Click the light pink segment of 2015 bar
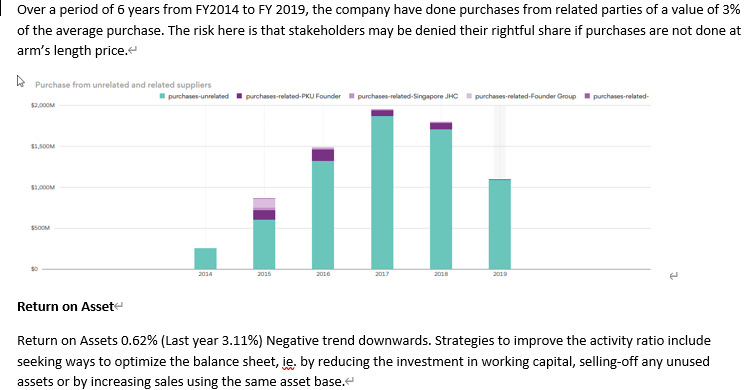This screenshot has height=390, width=753. 264,204
